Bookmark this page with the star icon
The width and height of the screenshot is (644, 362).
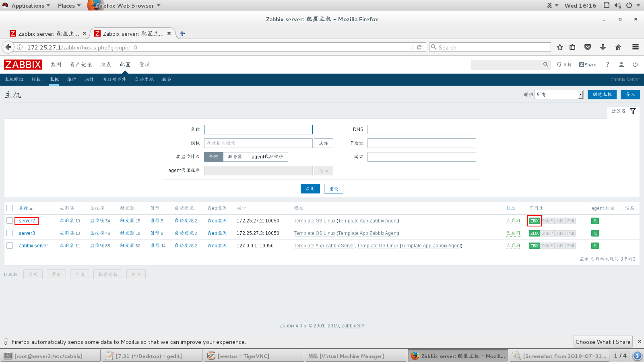tap(559, 47)
